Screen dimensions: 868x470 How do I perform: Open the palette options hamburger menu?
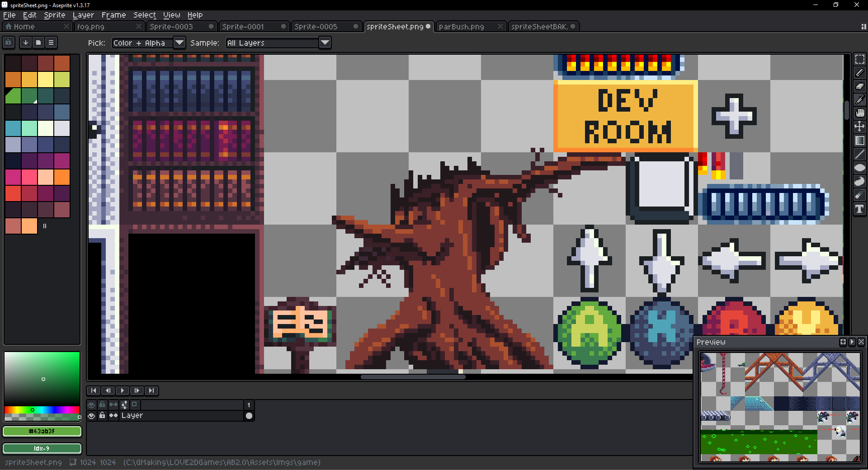point(51,43)
